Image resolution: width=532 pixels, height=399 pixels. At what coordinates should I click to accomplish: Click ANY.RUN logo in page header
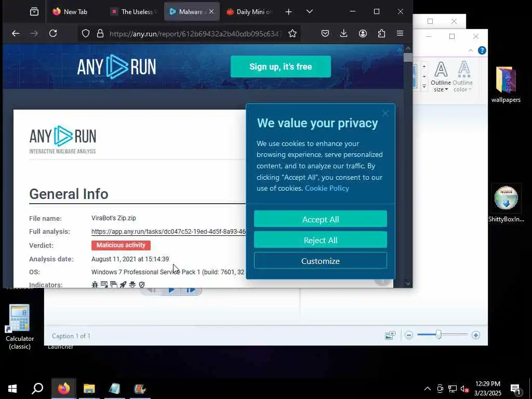click(x=116, y=66)
